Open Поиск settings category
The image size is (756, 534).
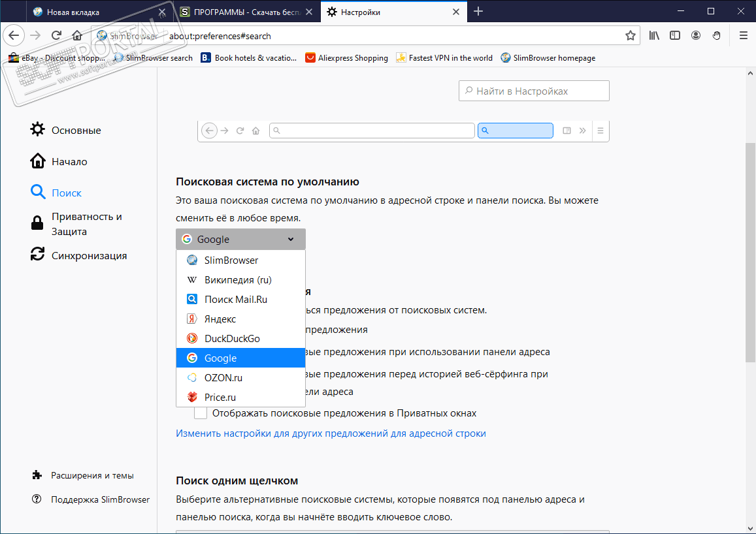(56, 193)
